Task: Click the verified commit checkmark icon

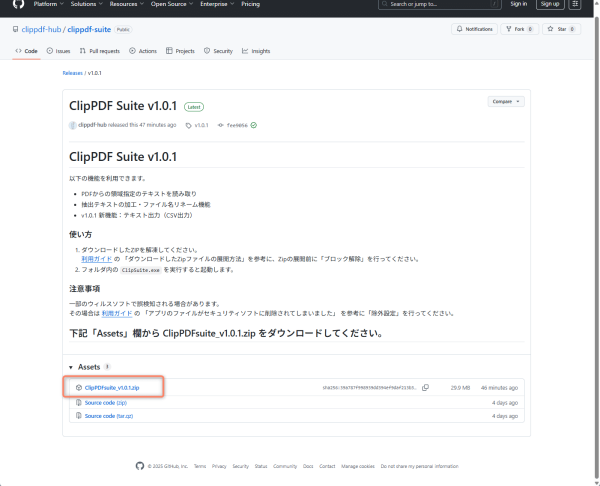Action: coord(254,125)
